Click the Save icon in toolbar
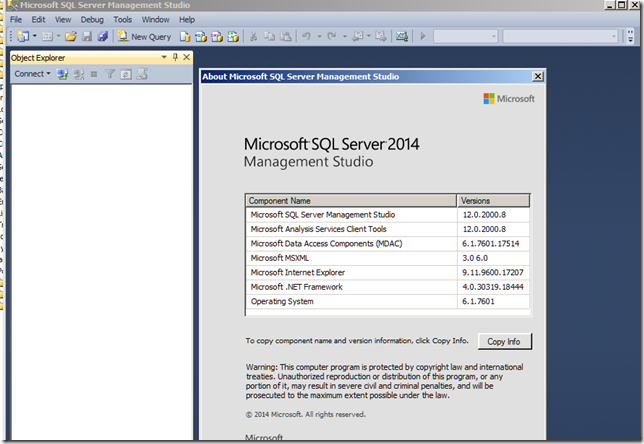This screenshot has width=644, height=444. point(87,36)
